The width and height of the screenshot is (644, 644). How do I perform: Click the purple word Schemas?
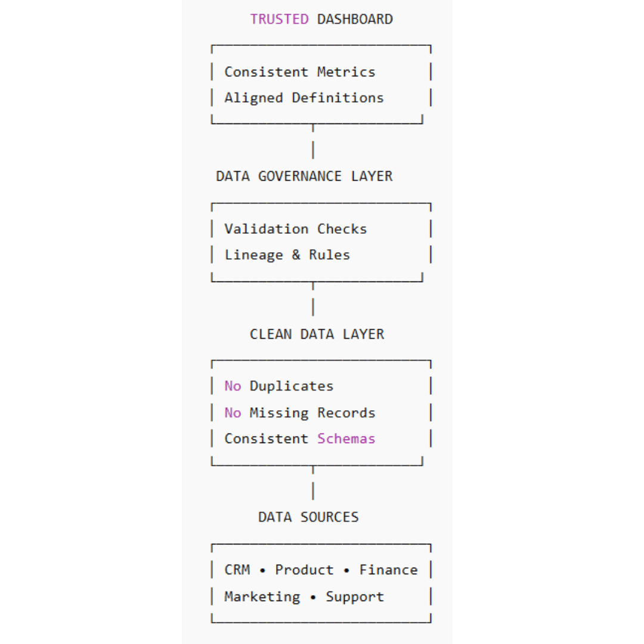[346, 439]
